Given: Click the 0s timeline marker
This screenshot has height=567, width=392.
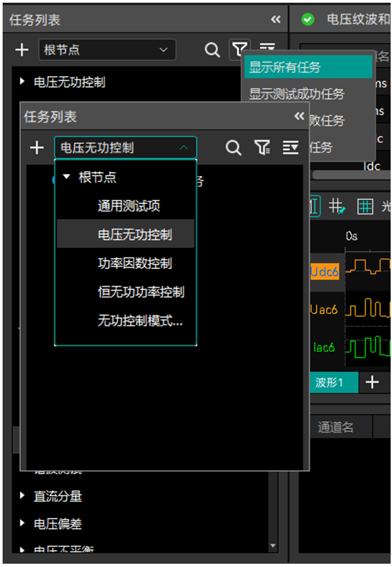Looking at the screenshot, I should (352, 236).
